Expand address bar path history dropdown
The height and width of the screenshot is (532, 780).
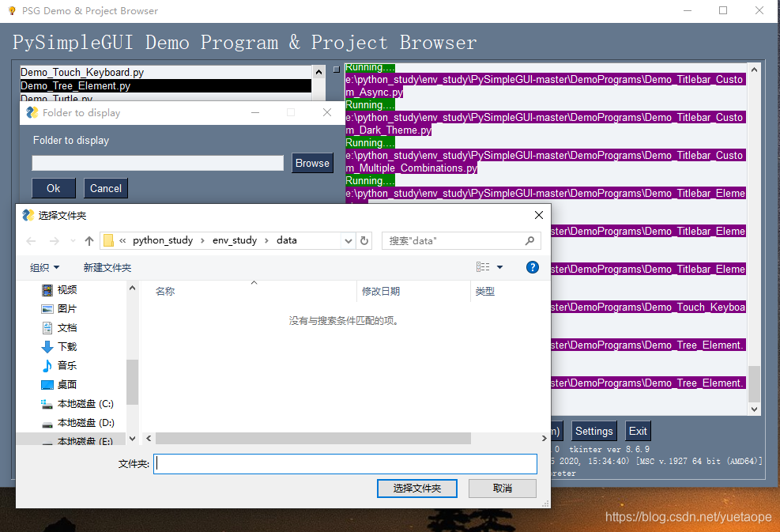pos(349,241)
